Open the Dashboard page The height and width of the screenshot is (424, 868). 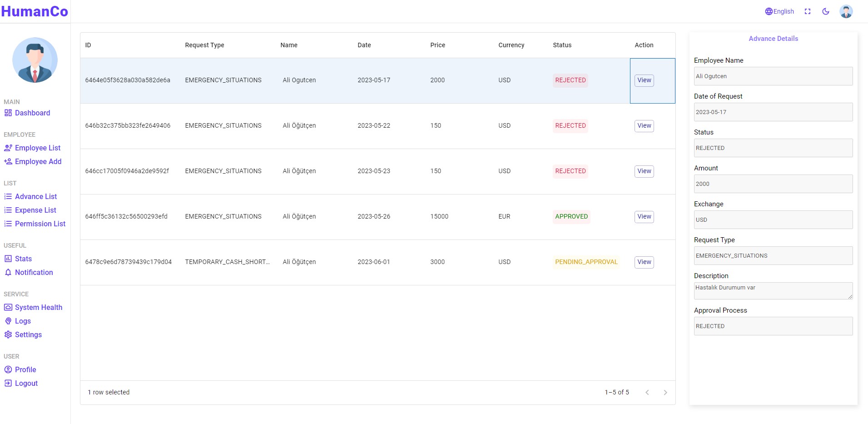[x=32, y=113]
